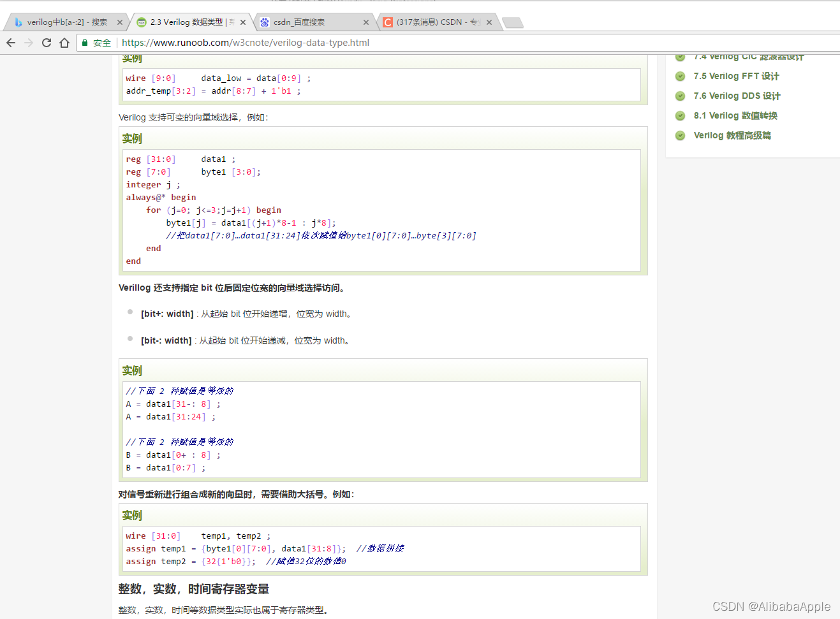
Task: Open the 7.4 Verilog CIC 滤波器设计 link
Action: click(x=749, y=57)
